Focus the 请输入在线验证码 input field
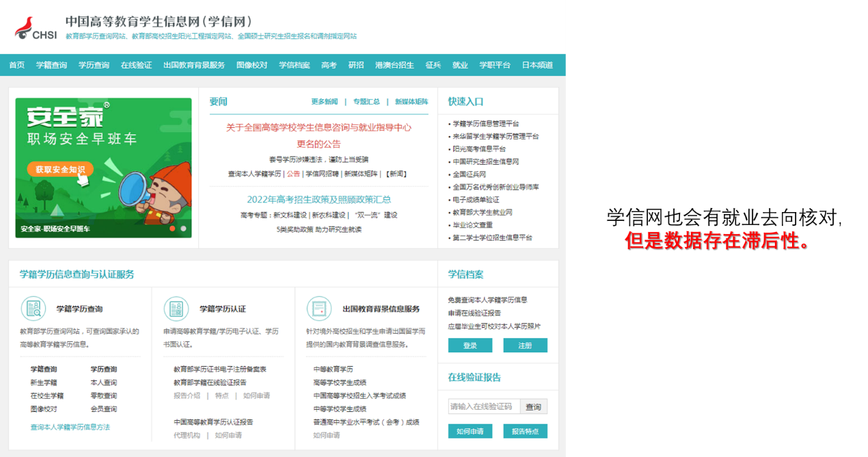Viewport: 868px width, 457px height. (484, 407)
